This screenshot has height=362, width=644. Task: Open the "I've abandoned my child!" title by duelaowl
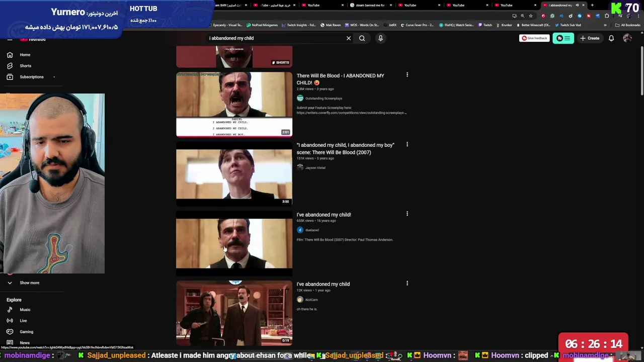point(324,215)
